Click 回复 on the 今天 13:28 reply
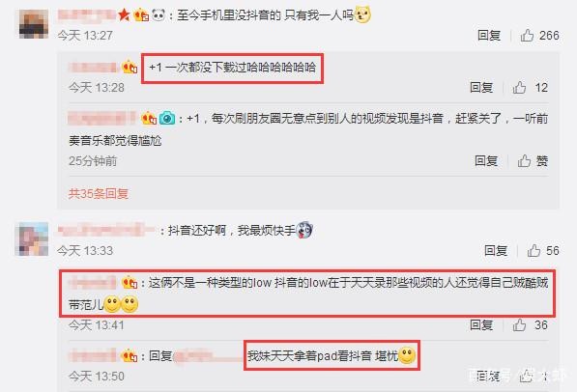The width and height of the screenshot is (577, 392). click(481, 88)
